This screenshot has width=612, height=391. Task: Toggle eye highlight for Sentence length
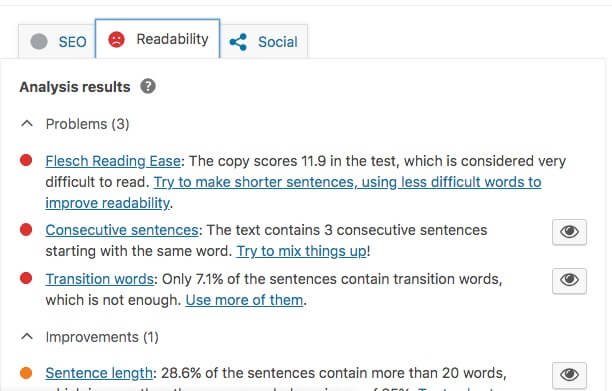click(569, 375)
